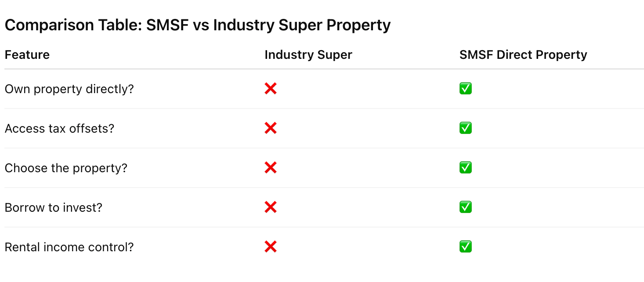Image resolution: width=644 pixels, height=282 pixels.
Task: Select the 'Access tax offsets?' row label
Action: (x=59, y=129)
